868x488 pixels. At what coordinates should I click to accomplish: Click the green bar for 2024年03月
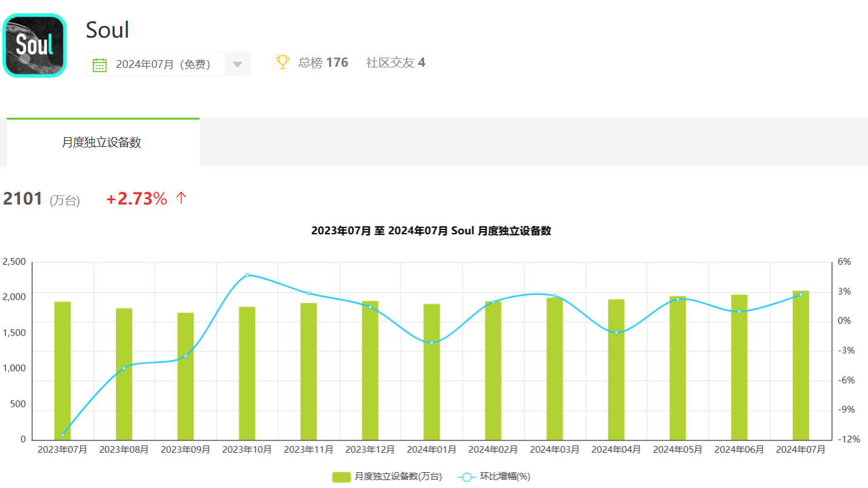click(554, 368)
